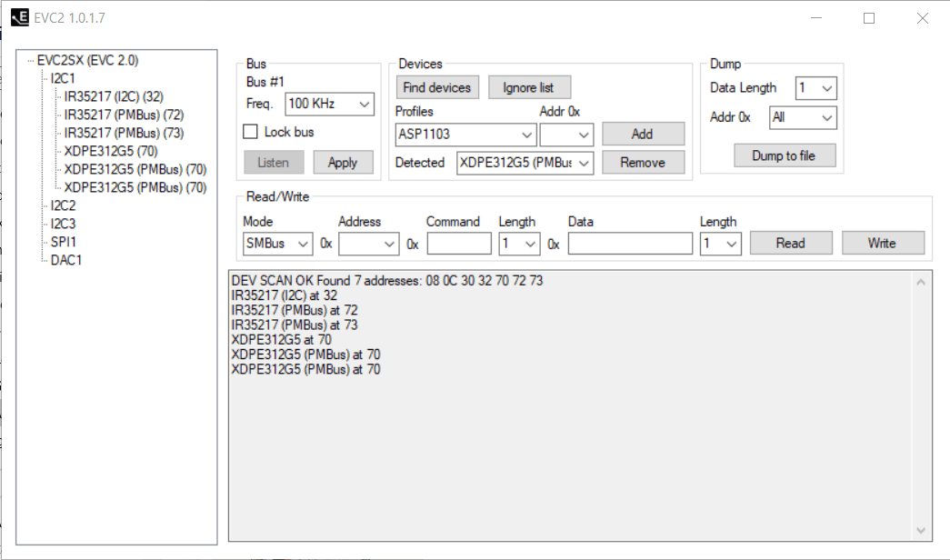Image resolution: width=950 pixels, height=560 pixels.
Task: Click log line IR35217 (I2C) at 32
Action: point(285,295)
